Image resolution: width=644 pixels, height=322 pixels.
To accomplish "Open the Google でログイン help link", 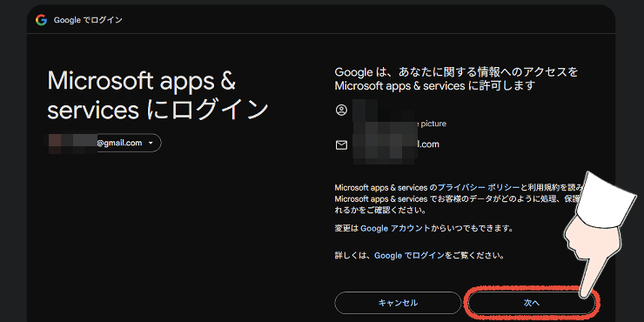I will (409, 256).
